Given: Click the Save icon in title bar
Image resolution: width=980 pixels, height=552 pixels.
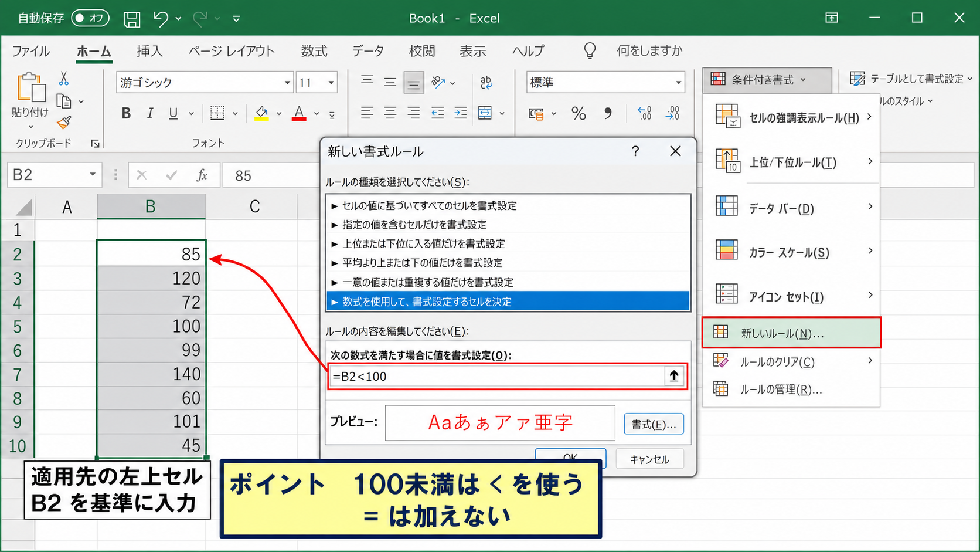Looking at the screenshot, I should tap(132, 19).
